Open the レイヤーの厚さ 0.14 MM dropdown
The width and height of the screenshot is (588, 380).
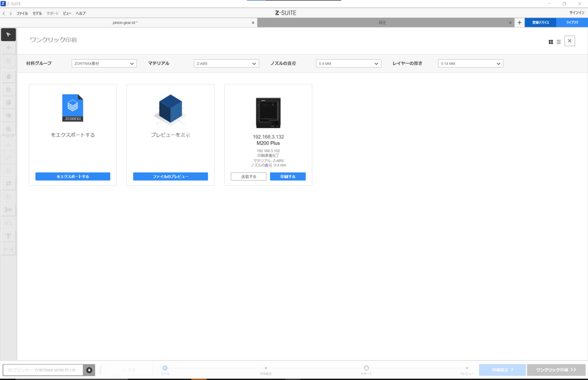point(470,63)
